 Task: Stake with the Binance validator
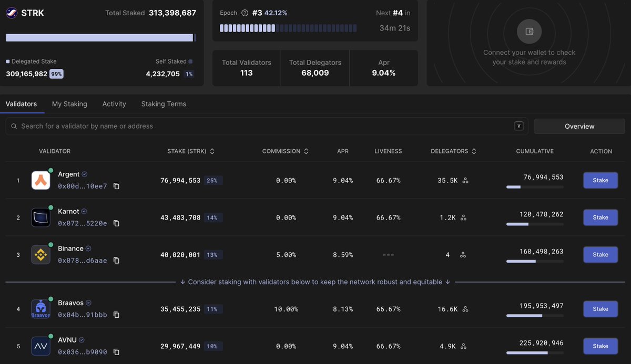pyautogui.click(x=601, y=255)
